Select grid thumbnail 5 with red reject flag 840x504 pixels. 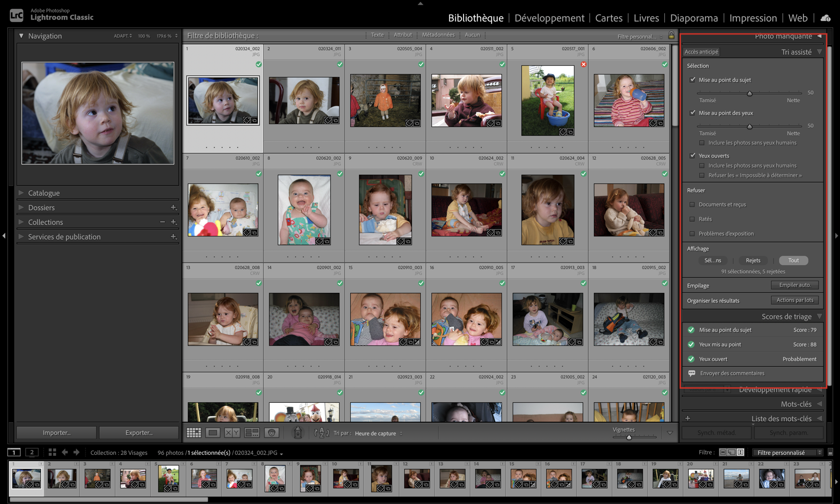(547, 101)
